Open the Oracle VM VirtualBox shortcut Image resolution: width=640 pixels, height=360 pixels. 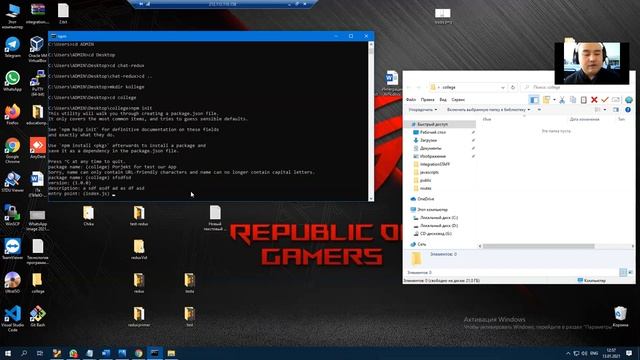(x=37, y=48)
